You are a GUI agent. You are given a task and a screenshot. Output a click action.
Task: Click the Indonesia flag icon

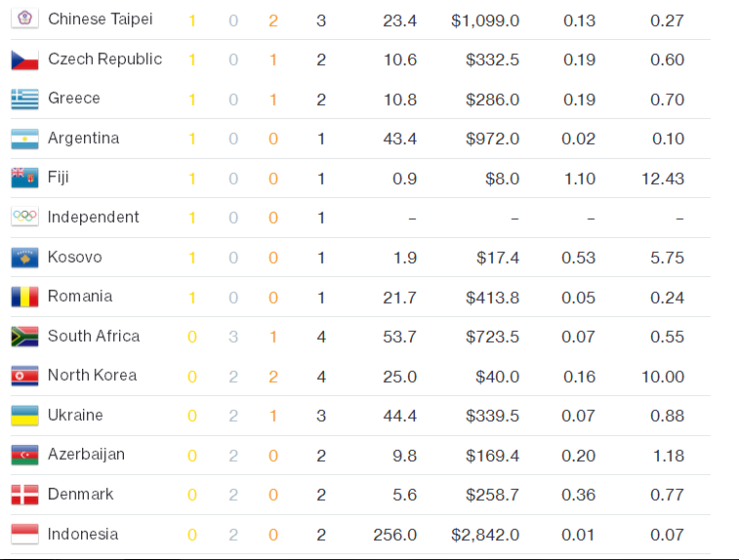(24, 534)
